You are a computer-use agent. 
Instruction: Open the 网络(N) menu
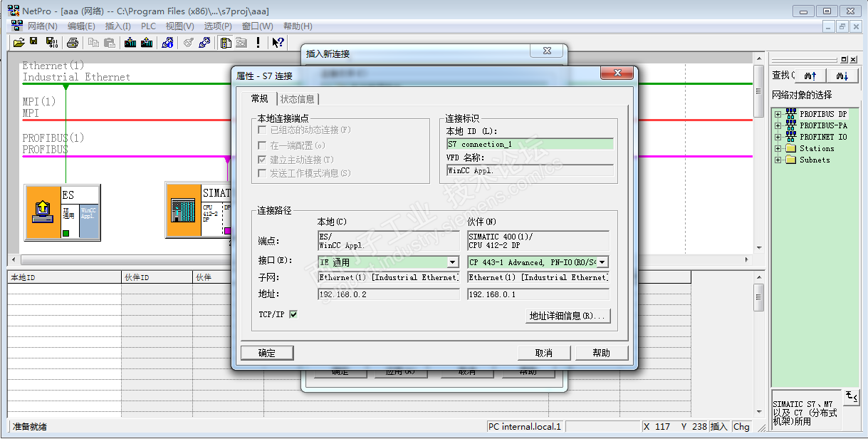pyautogui.click(x=42, y=26)
